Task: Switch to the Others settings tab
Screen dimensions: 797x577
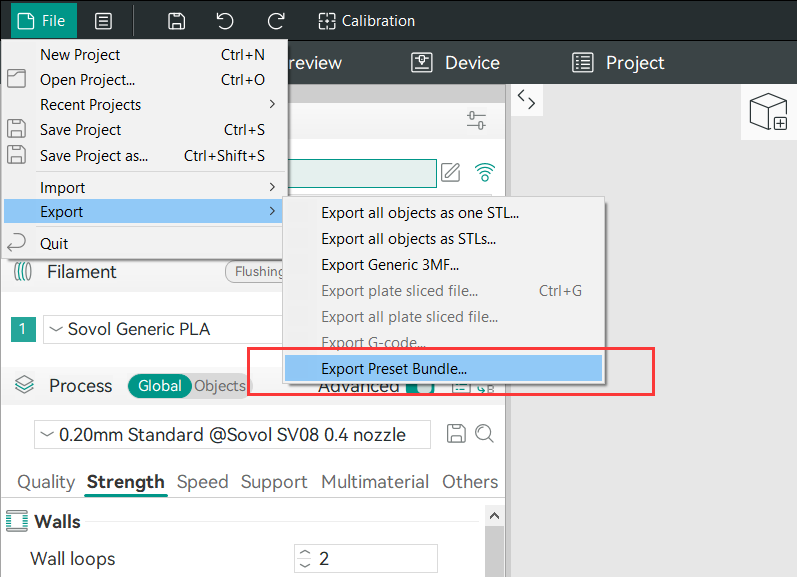Action: click(470, 482)
